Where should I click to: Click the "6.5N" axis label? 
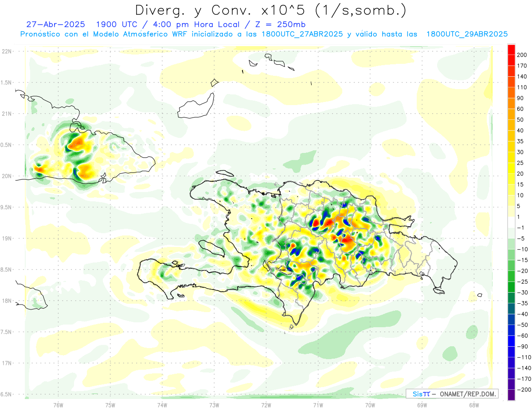[6, 394]
